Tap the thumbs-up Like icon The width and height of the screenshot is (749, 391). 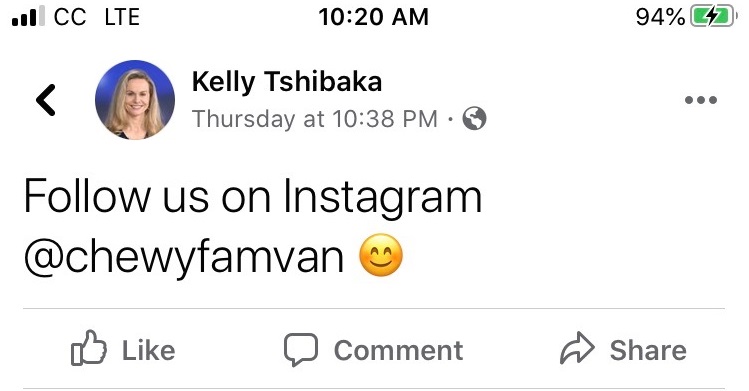tap(89, 348)
